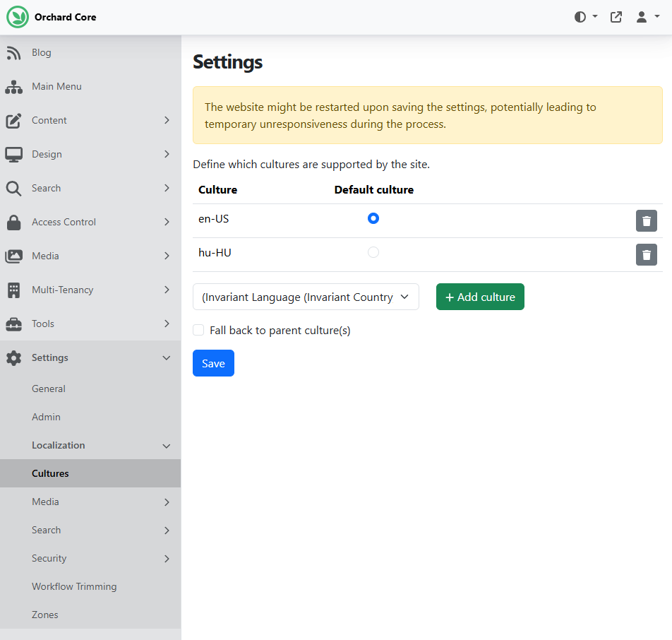The image size is (672, 640).
Task: Click the Default culture column header
Action: point(373,189)
